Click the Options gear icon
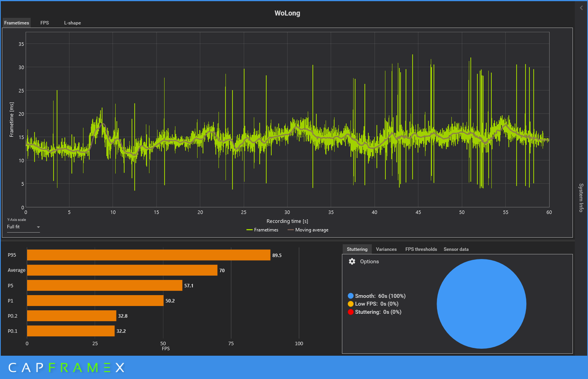The image size is (588, 379). [x=352, y=261]
